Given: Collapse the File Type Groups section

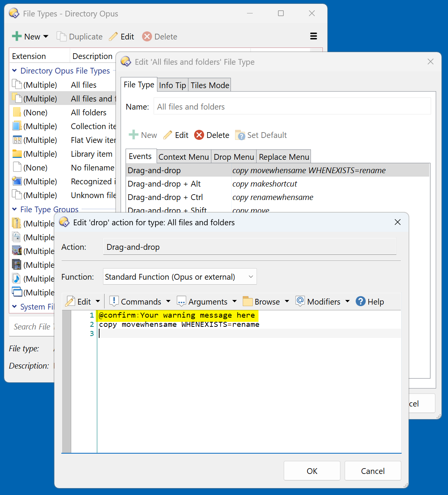Looking at the screenshot, I should [x=15, y=210].
